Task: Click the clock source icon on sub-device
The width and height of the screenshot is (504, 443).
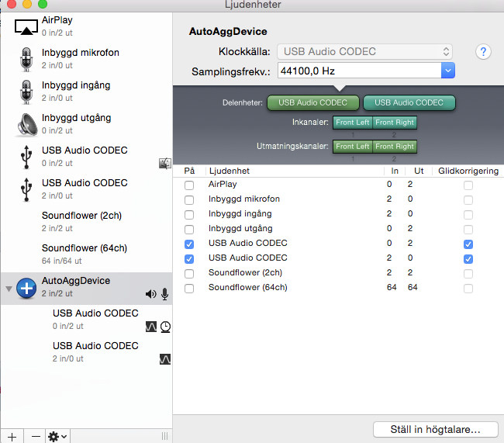Action: point(165,327)
